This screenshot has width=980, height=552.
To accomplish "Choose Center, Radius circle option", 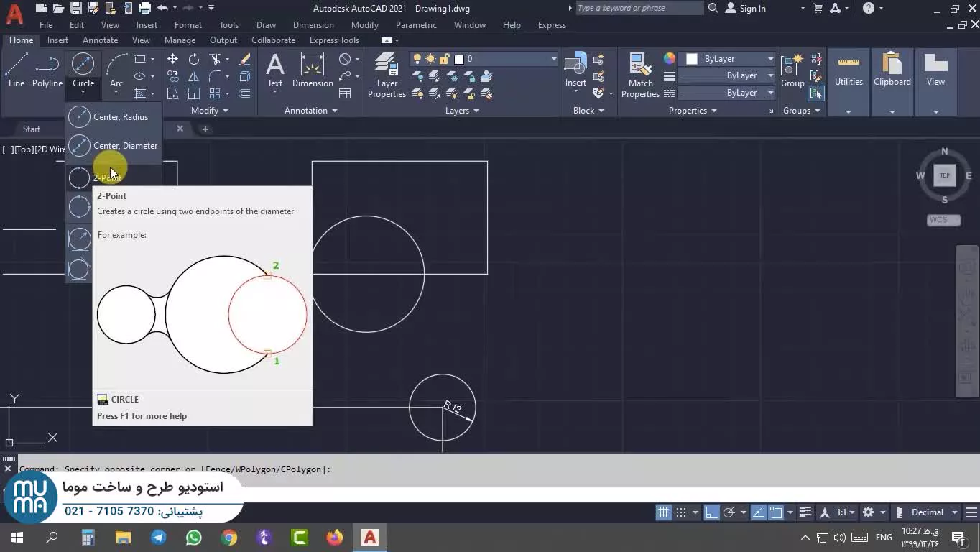I will click(x=114, y=117).
